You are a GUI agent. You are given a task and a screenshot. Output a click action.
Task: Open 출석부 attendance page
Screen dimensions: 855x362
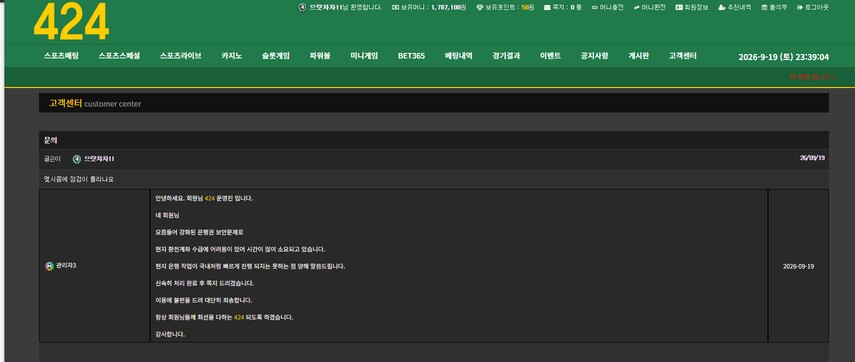click(774, 8)
